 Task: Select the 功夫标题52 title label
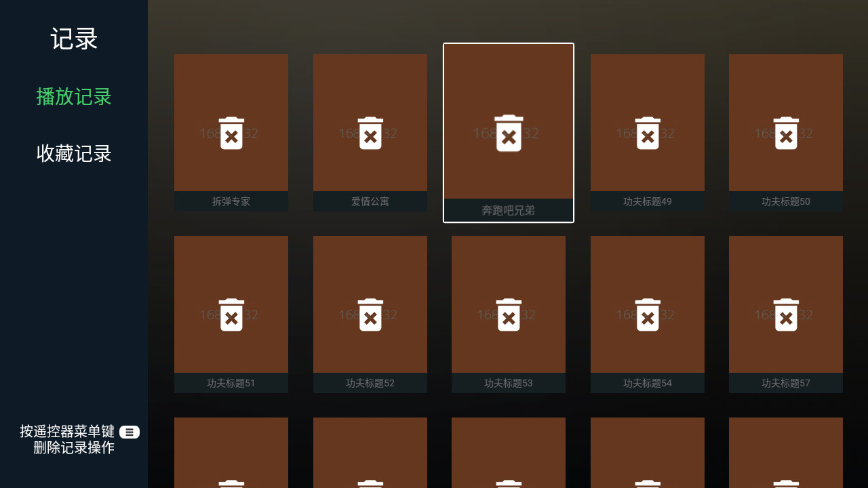tap(370, 383)
